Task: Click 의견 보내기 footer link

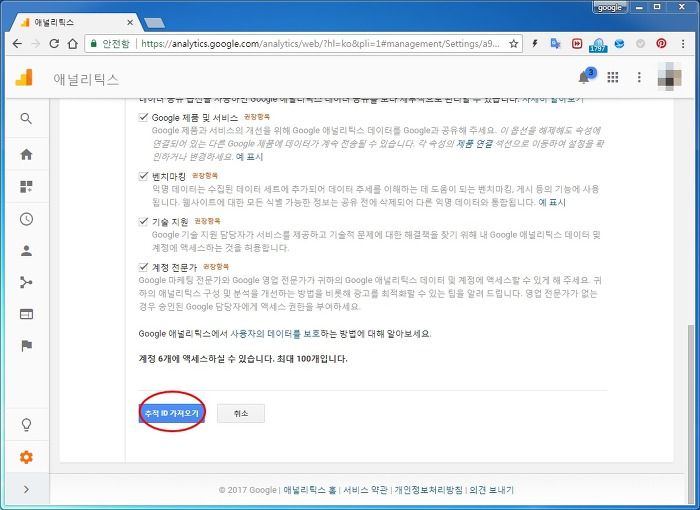Action: (492, 490)
